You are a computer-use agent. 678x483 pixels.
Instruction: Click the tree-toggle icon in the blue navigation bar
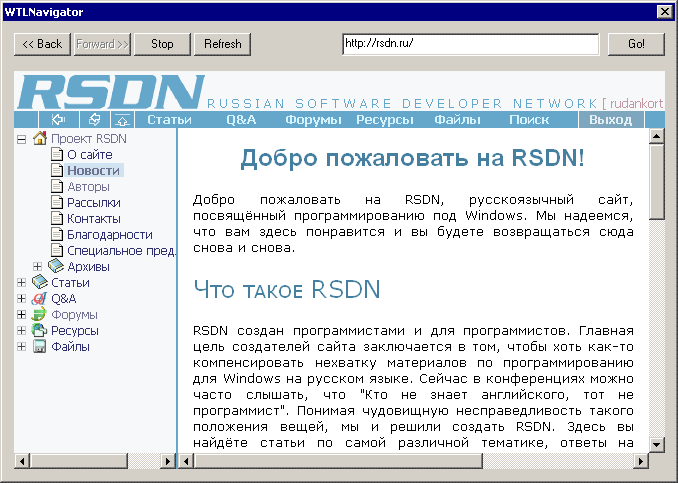pos(93,120)
